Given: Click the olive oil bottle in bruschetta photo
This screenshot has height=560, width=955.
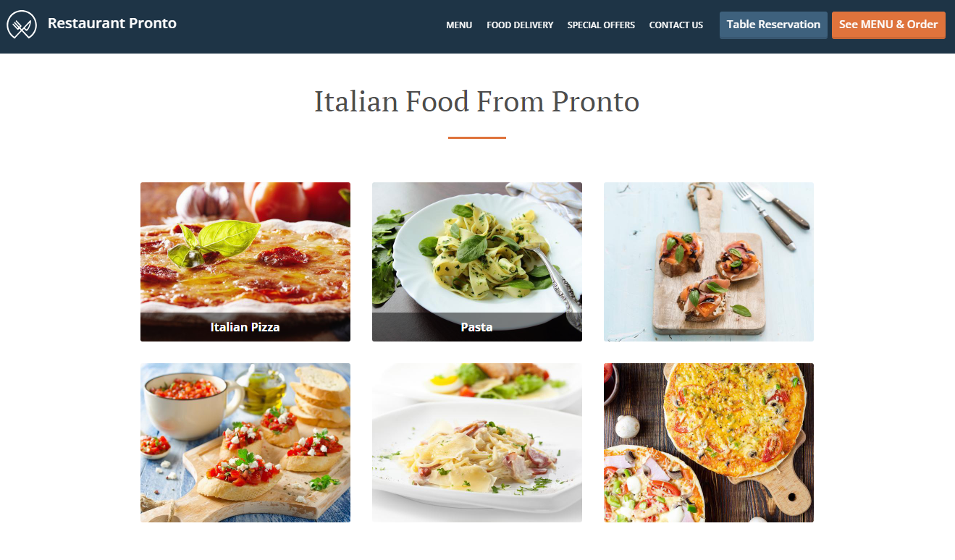Looking at the screenshot, I should (x=265, y=389).
